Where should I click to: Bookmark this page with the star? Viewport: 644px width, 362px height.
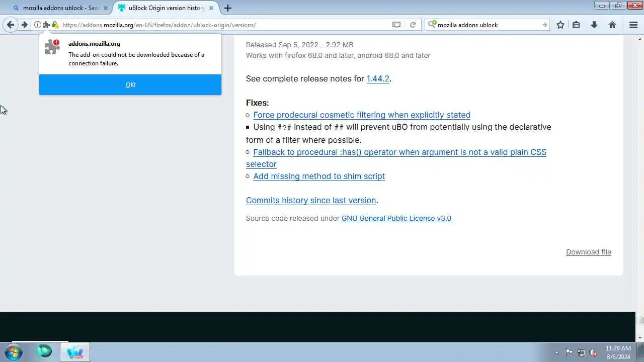[x=560, y=25]
